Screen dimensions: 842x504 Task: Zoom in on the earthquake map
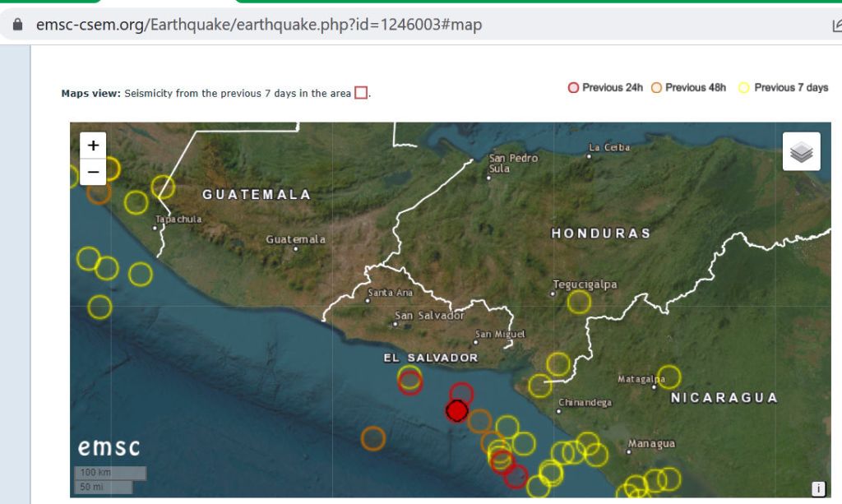[93, 146]
